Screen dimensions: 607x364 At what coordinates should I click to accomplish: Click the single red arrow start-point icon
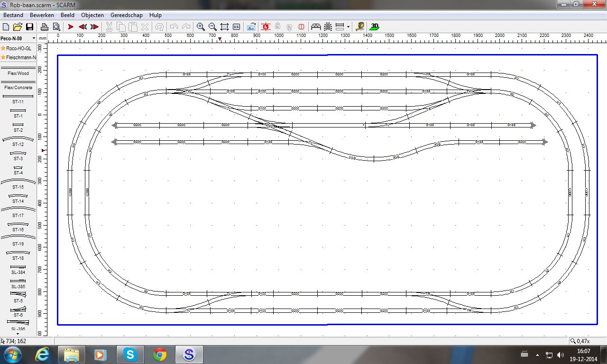tap(71, 27)
